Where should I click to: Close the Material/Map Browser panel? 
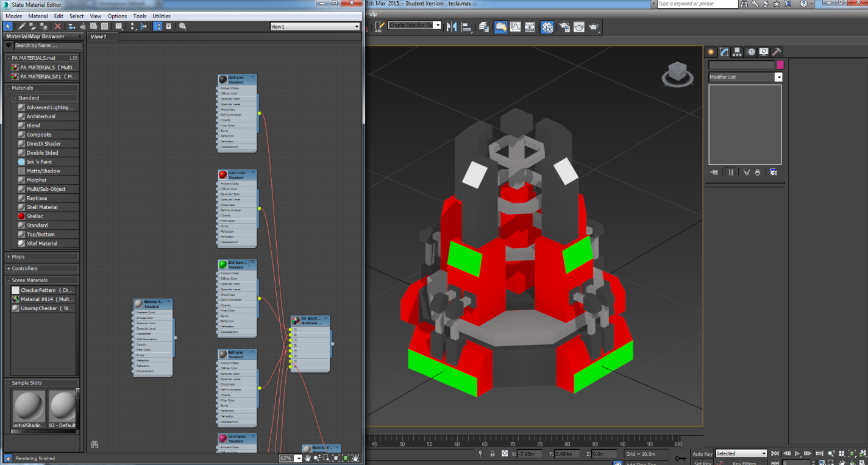pyautogui.click(x=79, y=37)
